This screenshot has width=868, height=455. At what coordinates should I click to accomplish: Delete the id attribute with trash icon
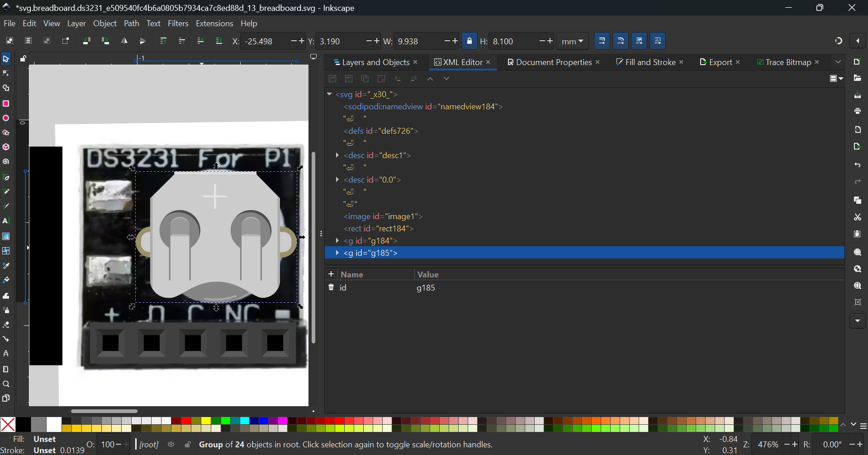point(331,287)
